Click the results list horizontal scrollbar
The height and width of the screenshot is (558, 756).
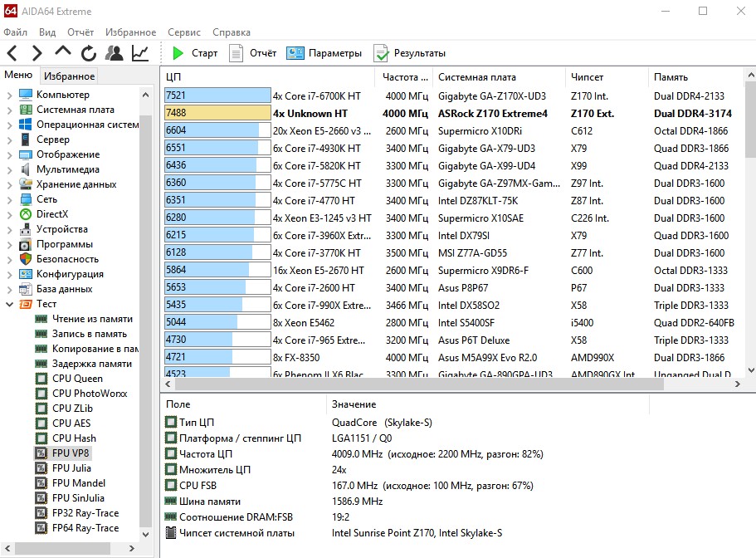(419, 384)
